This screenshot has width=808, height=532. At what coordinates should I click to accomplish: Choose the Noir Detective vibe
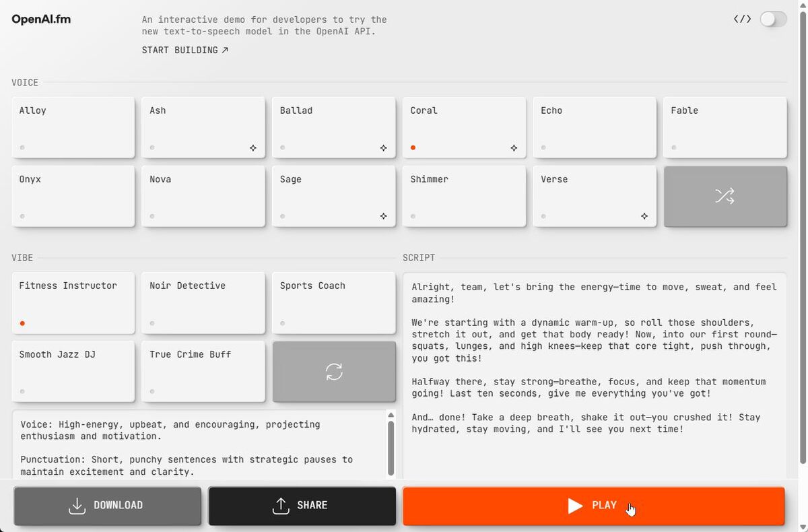tap(203, 302)
